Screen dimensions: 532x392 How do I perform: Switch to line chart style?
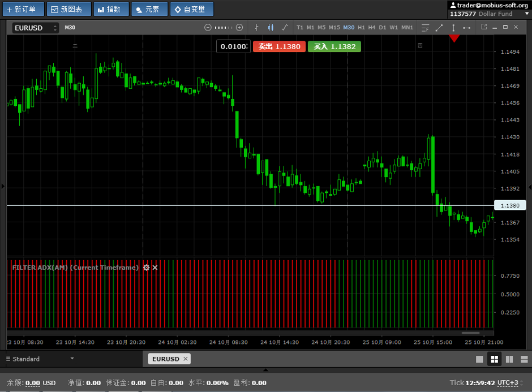pyautogui.click(x=284, y=27)
